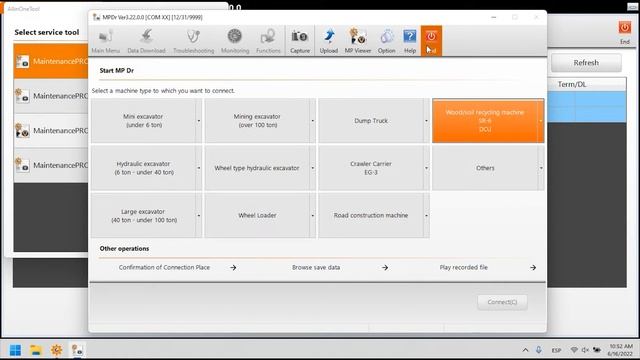
Task: Expand Wheel Loader dropdown arrow
Action: tap(313, 216)
